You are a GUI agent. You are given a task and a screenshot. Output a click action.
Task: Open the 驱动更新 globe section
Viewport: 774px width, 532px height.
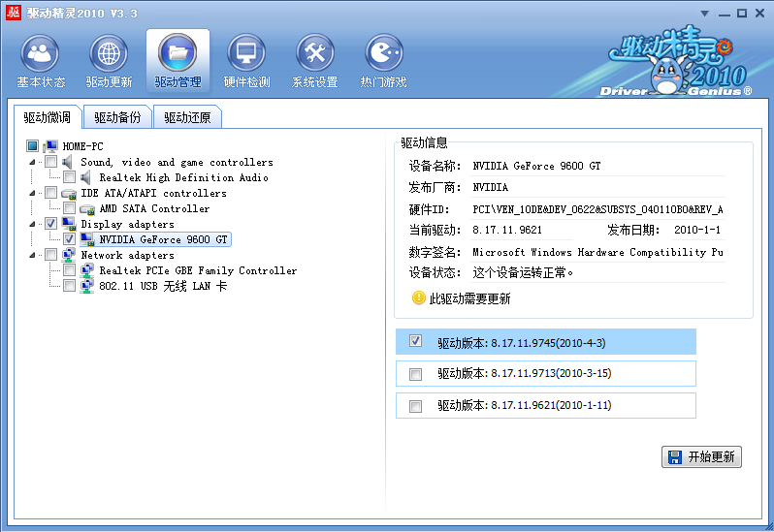pos(109,61)
